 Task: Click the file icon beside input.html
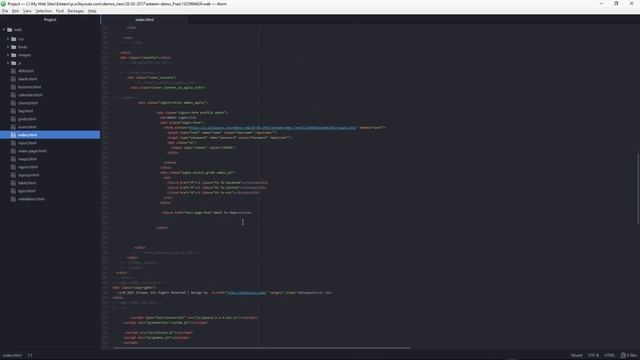tap(13, 143)
